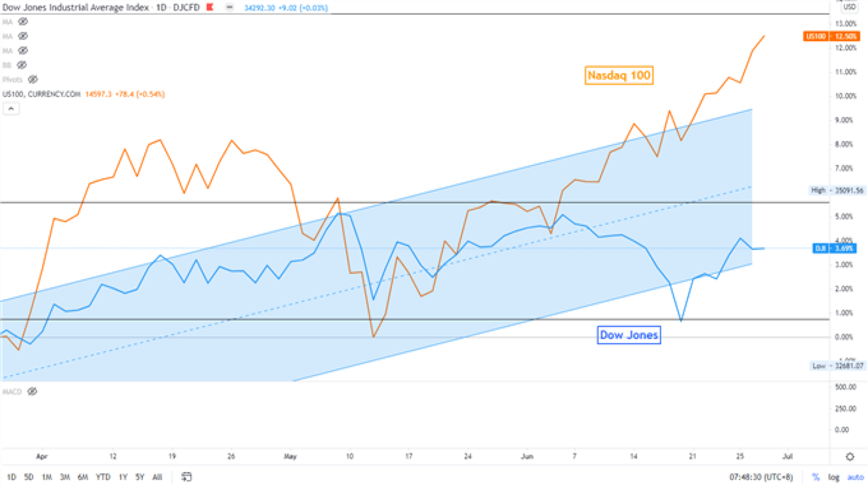The height and width of the screenshot is (488, 868).
Task: Click the eye icon beside the third MA
Action: pyautogui.click(x=23, y=50)
